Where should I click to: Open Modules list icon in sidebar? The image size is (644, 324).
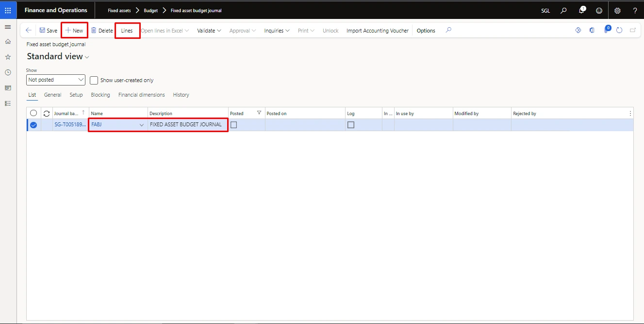[x=7, y=103]
